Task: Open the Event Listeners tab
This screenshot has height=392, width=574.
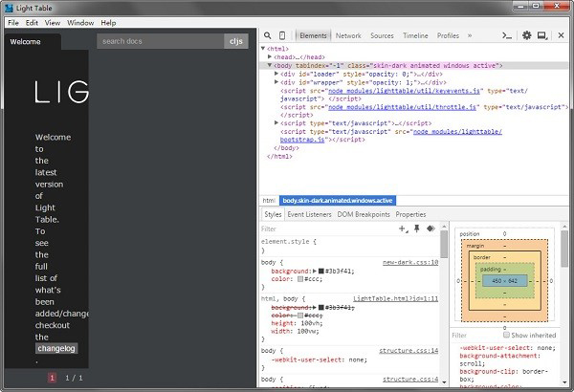Action: (x=309, y=214)
